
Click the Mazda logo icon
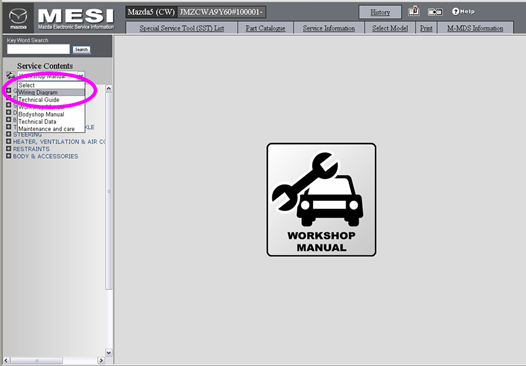tap(18, 18)
